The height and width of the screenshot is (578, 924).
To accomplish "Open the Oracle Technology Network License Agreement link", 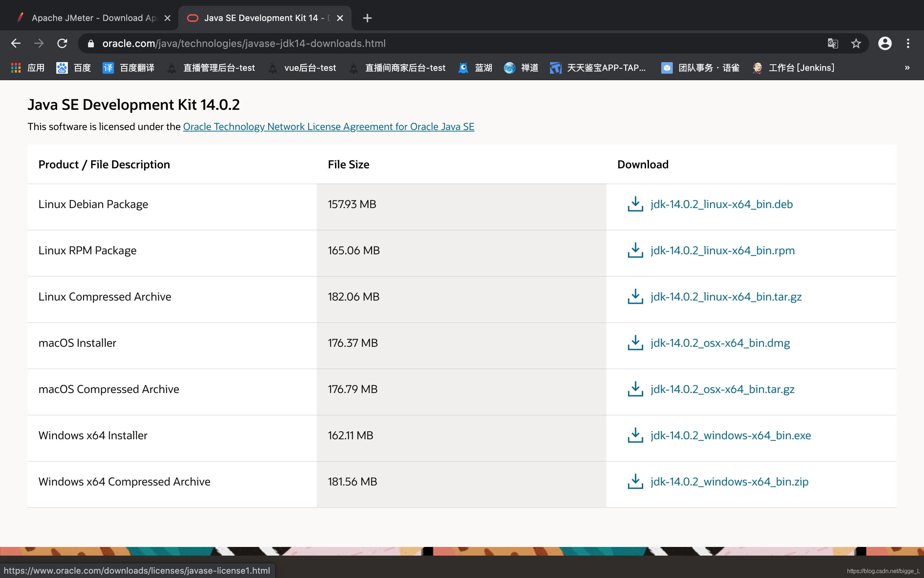I will pos(328,126).
